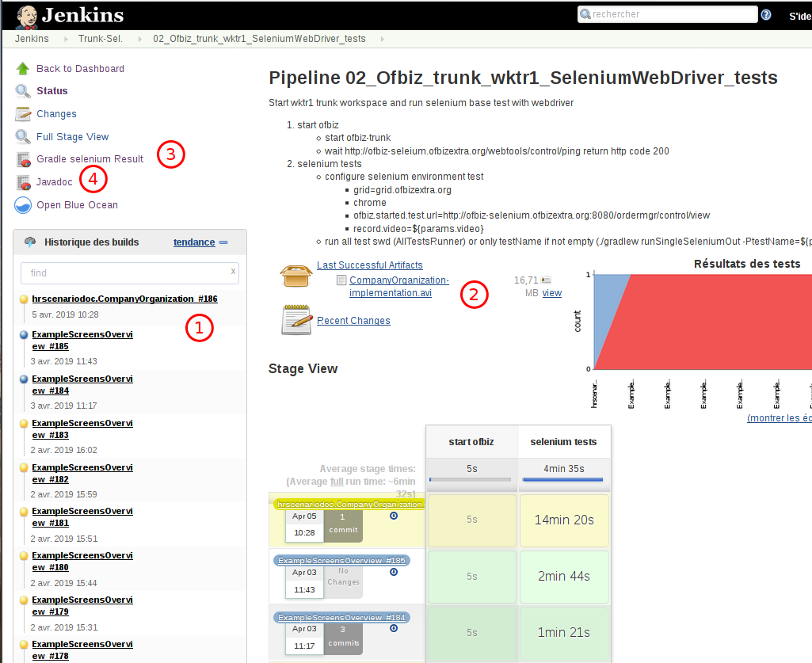
Task: Click the start ofbiz average time progress bar
Action: click(x=471, y=480)
